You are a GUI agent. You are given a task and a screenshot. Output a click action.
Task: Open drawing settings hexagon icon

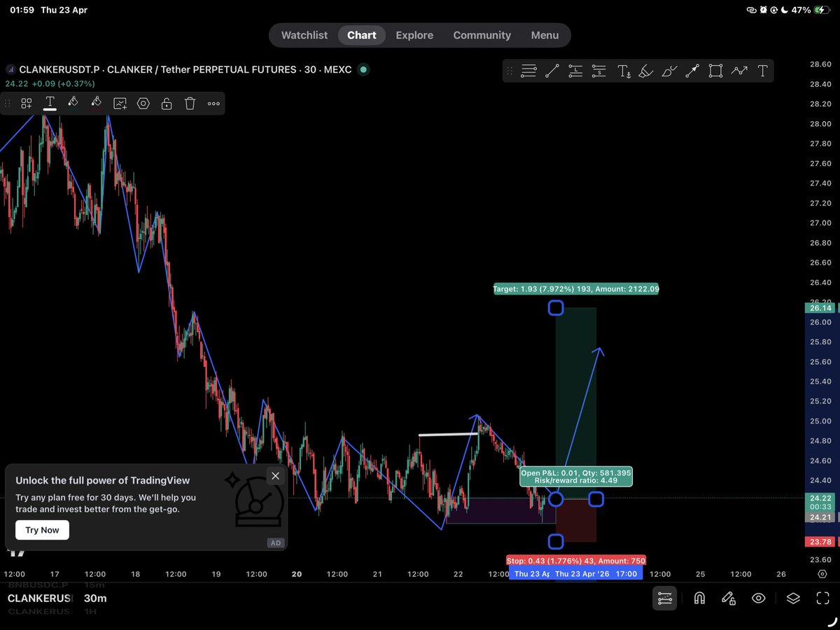point(143,104)
